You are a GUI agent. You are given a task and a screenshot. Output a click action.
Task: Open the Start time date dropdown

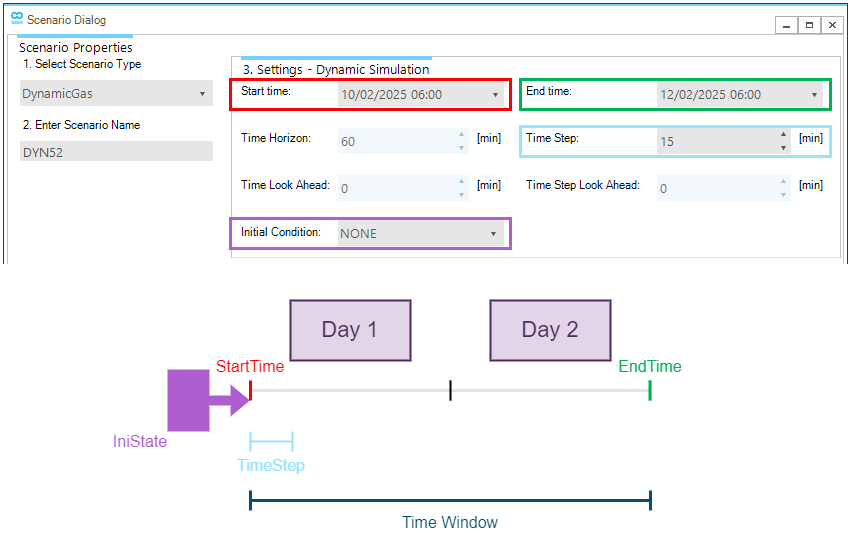(495, 95)
